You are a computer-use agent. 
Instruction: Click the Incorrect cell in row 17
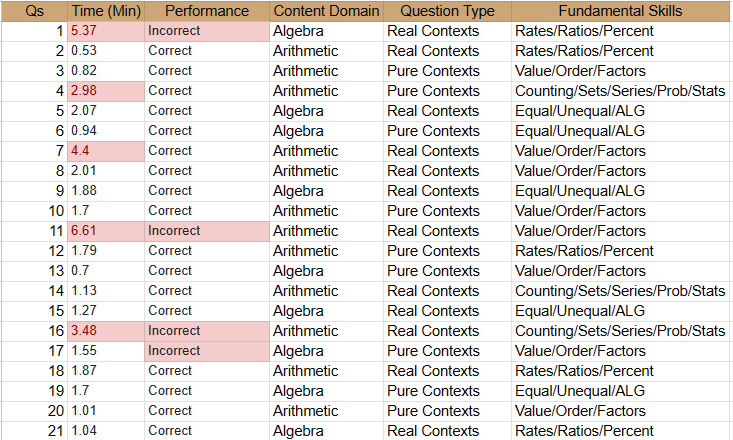coord(207,351)
